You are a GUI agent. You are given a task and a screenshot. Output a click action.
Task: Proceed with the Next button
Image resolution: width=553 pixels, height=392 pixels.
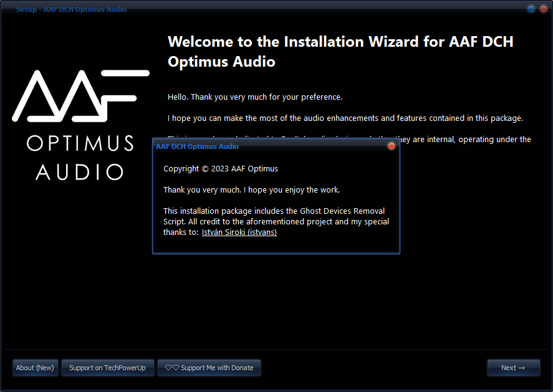coord(513,368)
